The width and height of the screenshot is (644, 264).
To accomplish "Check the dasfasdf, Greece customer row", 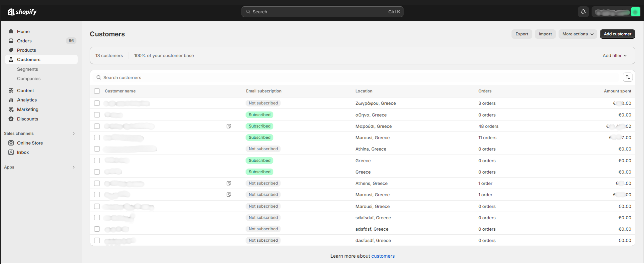I will (97, 240).
